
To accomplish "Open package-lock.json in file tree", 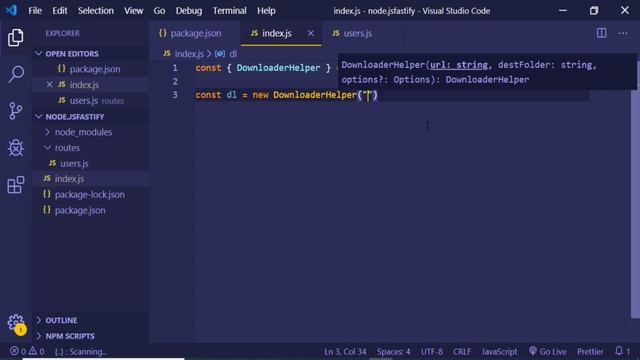I will click(90, 195).
